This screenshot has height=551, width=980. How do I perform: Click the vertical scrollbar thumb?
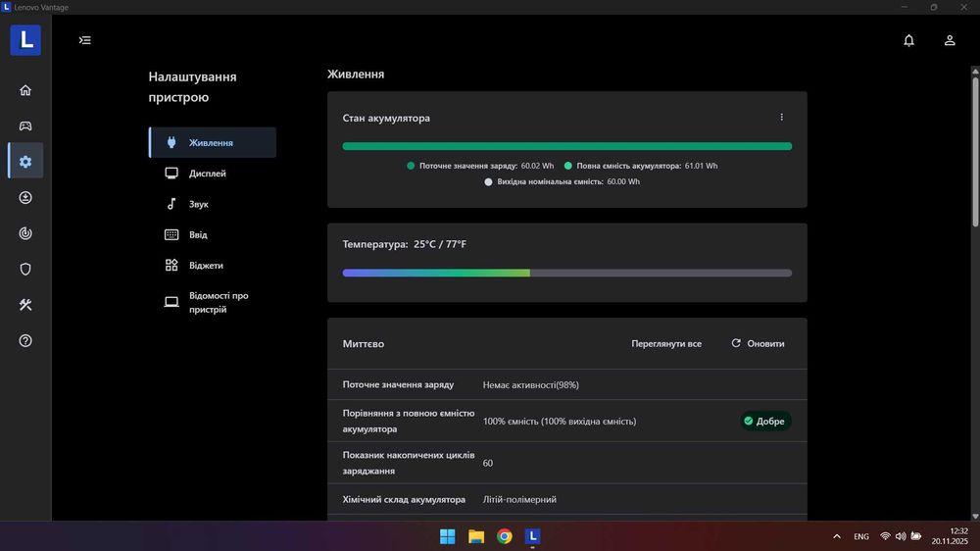pos(975,151)
